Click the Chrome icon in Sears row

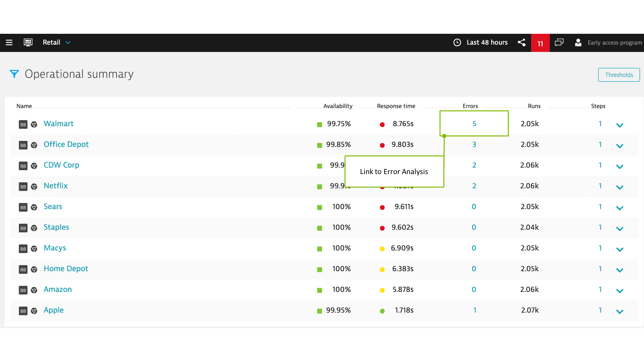[34, 208]
